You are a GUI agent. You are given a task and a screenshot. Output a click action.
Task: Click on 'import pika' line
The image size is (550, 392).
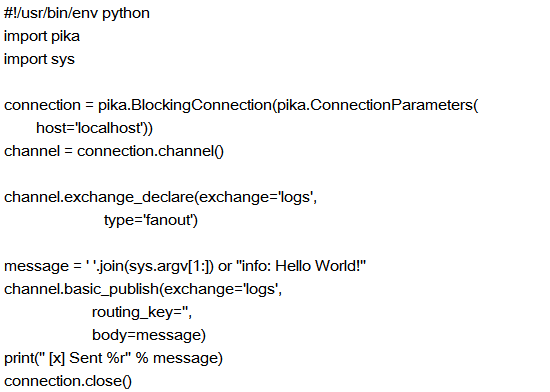(42, 36)
